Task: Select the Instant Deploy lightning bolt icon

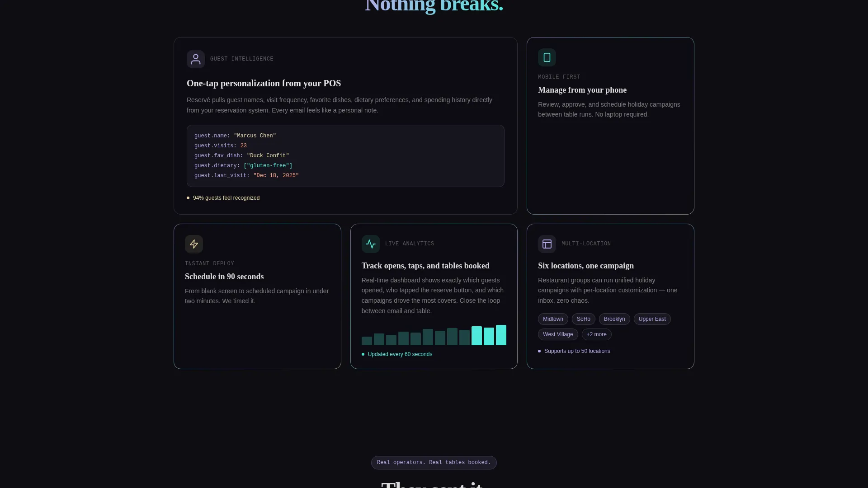Action: (x=194, y=244)
